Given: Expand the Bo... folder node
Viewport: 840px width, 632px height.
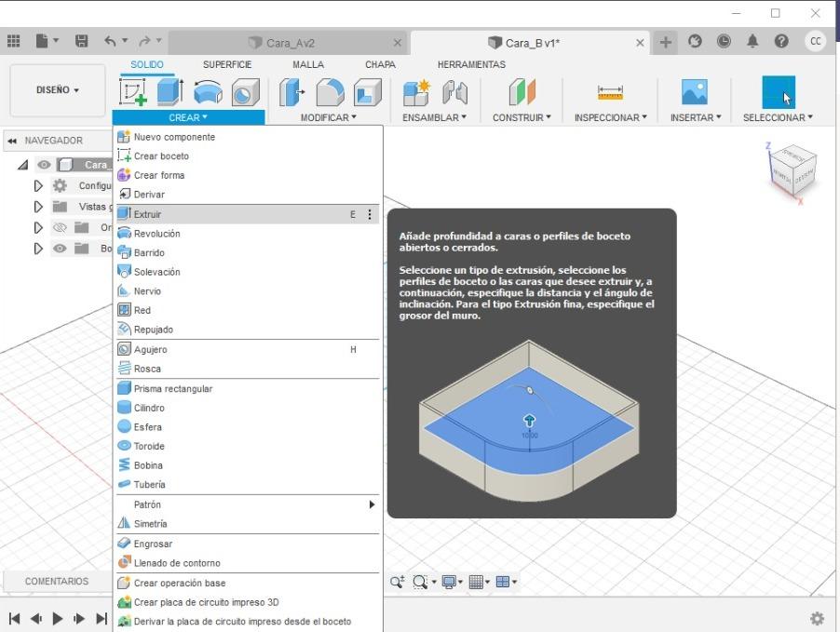Looking at the screenshot, I should tap(38, 249).
